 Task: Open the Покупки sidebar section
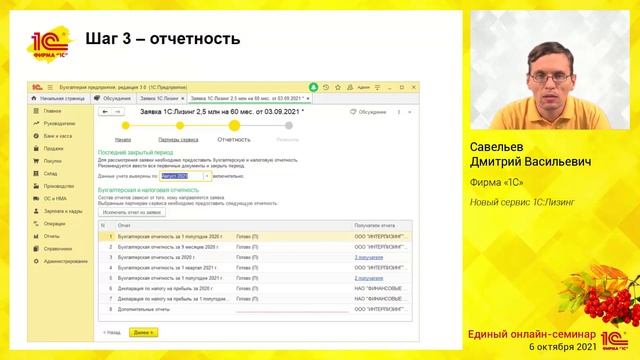[x=53, y=161]
